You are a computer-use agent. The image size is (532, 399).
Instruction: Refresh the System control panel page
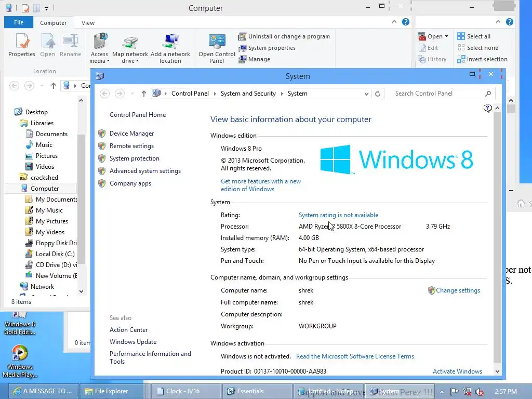point(378,94)
